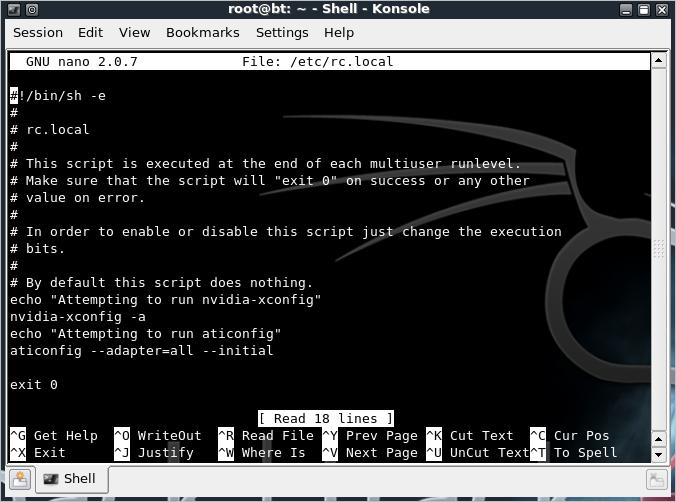676x502 pixels.
Task: Minimize the Konsole window
Action: pyautogui.click(x=626, y=9)
